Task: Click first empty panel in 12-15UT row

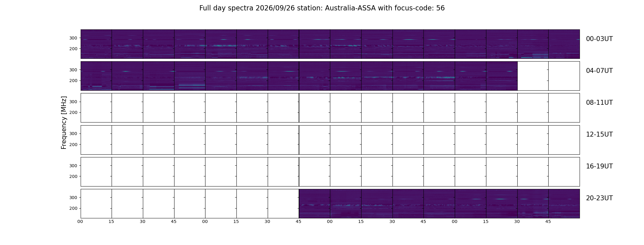Action: point(96,140)
